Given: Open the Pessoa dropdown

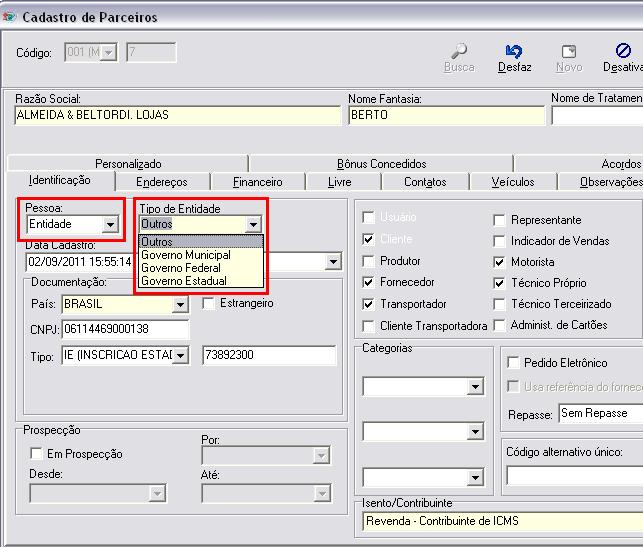Looking at the screenshot, I should tap(110, 224).
